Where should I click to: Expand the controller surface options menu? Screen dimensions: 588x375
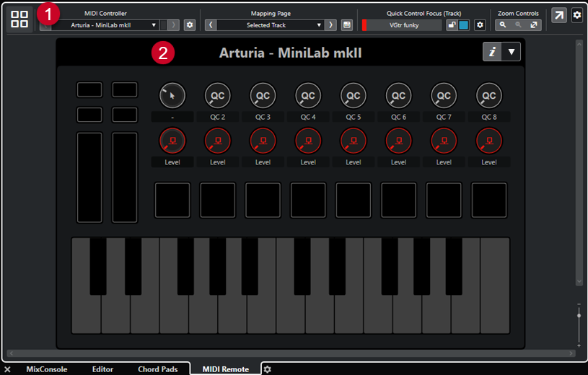[x=511, y=52]
